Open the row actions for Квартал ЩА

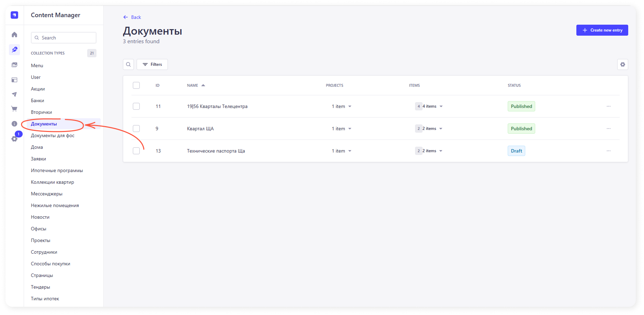point(608,129)
